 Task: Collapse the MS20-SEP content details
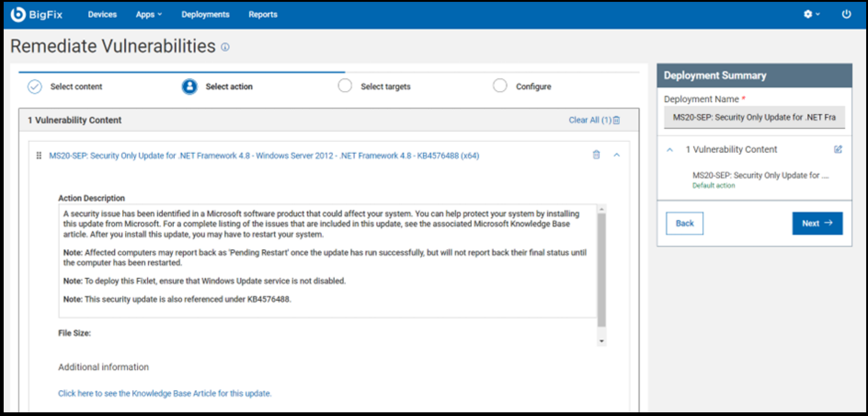pos(617,155)
